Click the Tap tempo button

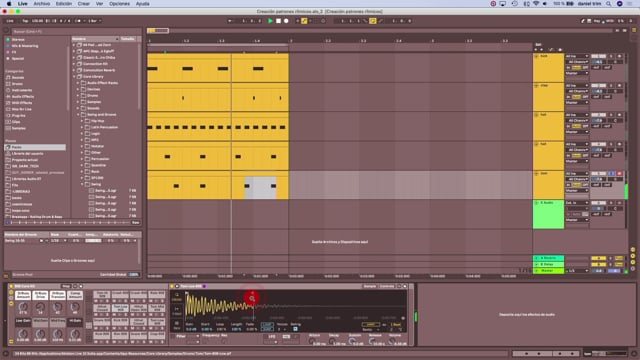[25, 21]
